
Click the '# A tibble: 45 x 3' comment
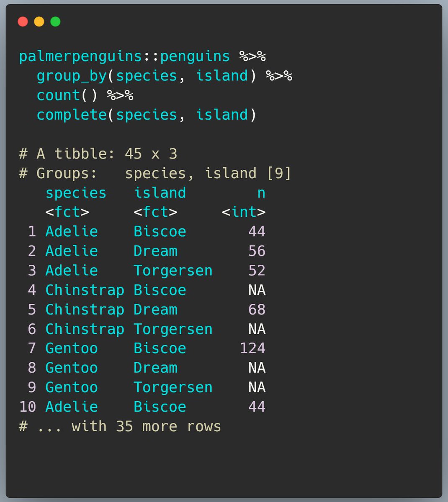[x=98, y=154]
